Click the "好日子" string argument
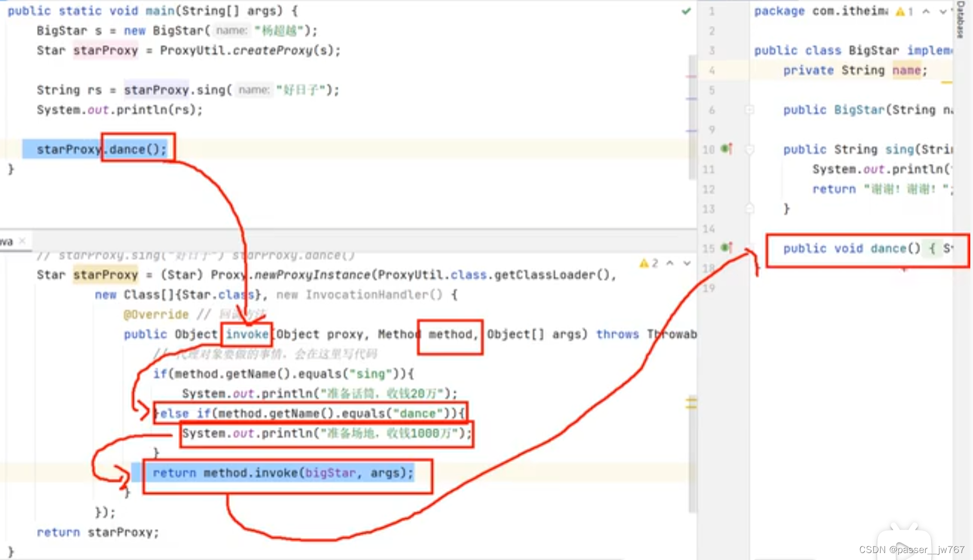Screen dimensions: 973x560 [301, 90]
